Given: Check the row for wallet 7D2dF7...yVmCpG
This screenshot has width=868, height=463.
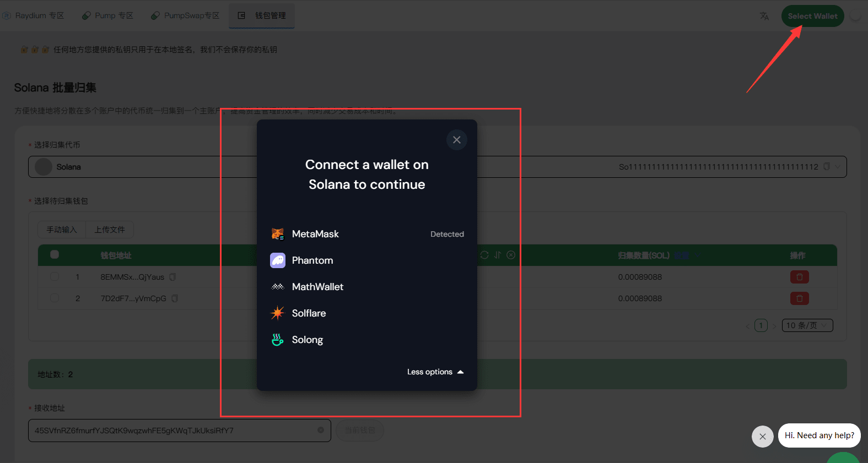Looking at the screenshot, I should (55, 298).
